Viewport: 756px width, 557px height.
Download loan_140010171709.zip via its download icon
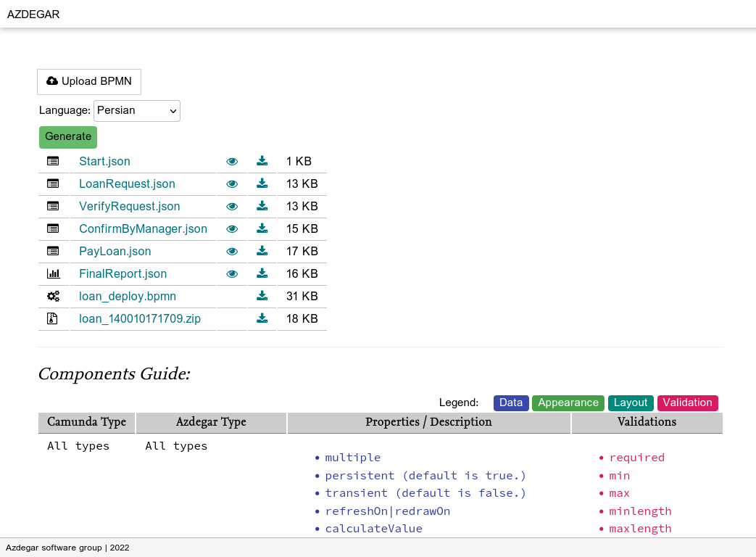coord(262,318)
